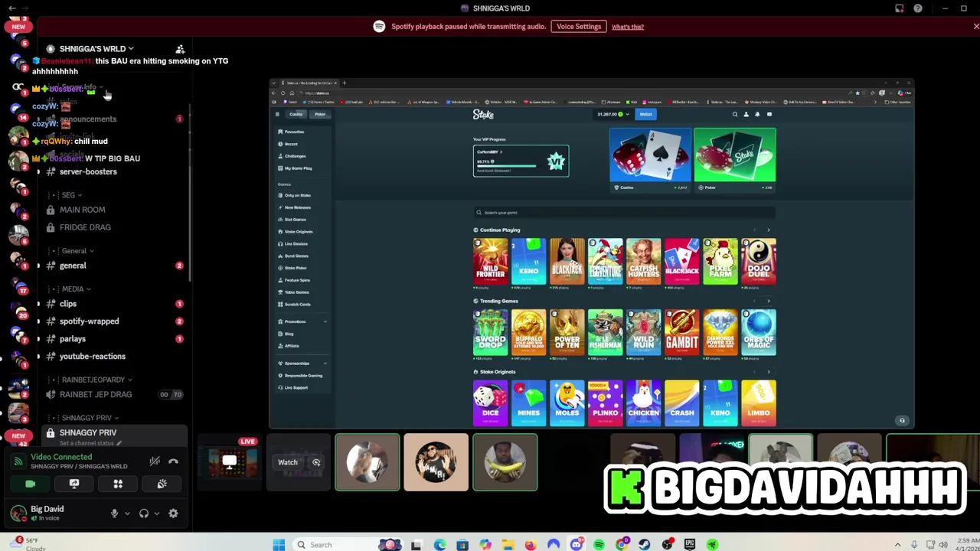980x551 pixels.
Task: Open the Dojo Duel game tile
Action: (x=759, y=261)
